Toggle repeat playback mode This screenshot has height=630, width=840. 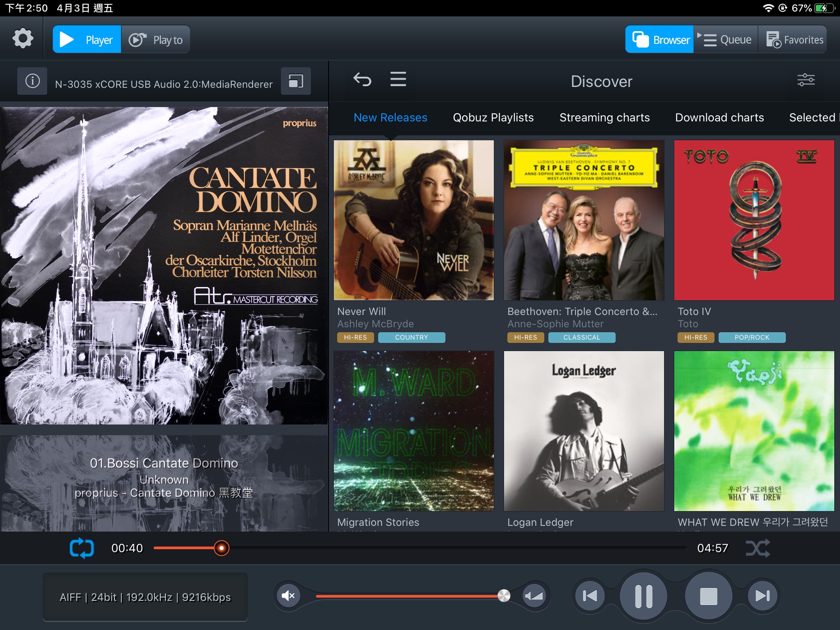[x=82, y=548]
